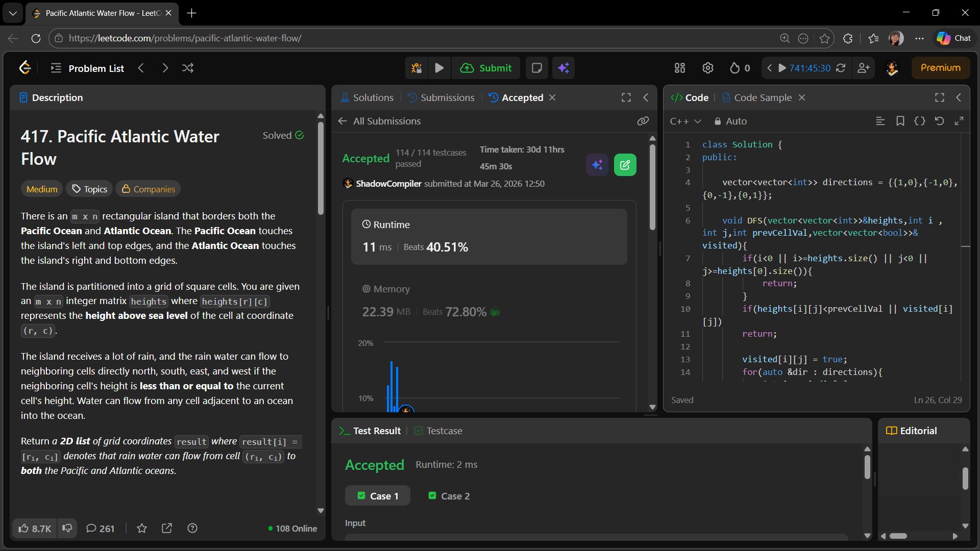Screen dimensions: 980x551
Task: Star this problem as favorite
Action: 142,529
